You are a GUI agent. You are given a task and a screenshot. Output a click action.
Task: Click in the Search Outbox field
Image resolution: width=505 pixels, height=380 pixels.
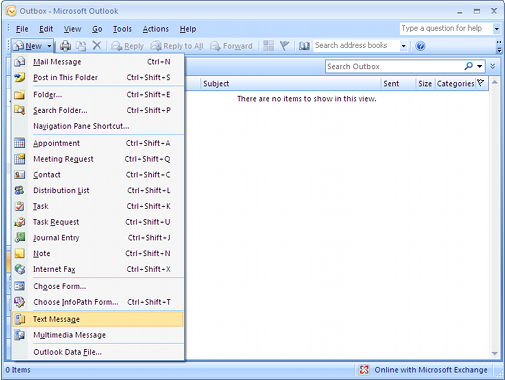tap(394, 66)
